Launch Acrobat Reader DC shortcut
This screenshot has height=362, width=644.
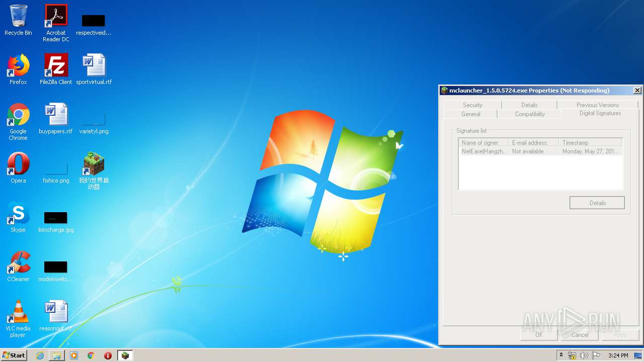pyautogui.click(x=56, y=23)
